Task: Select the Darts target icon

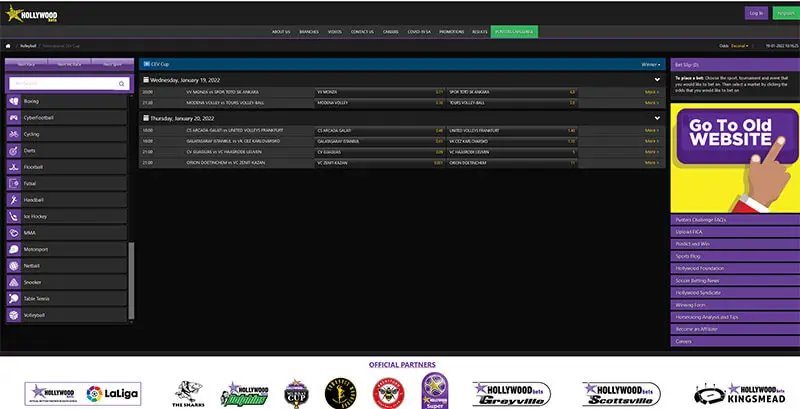Action: 13,151
